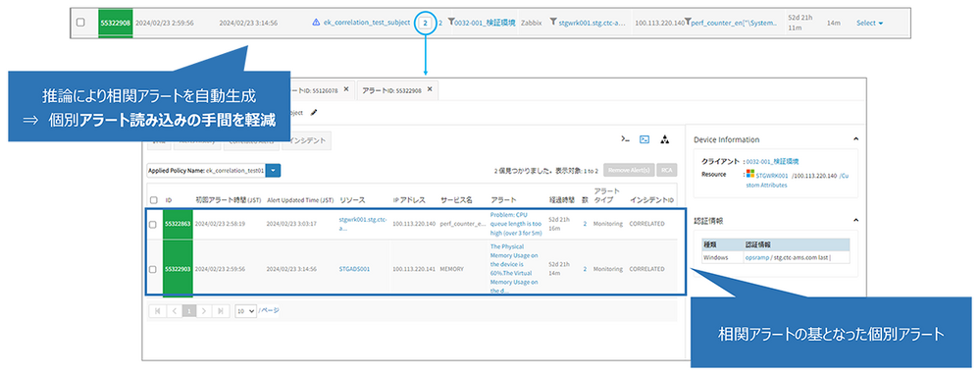This screenshot has height=376, width=980.
Task: Open the green alert ID 55322903
Action: coord(177,269)
